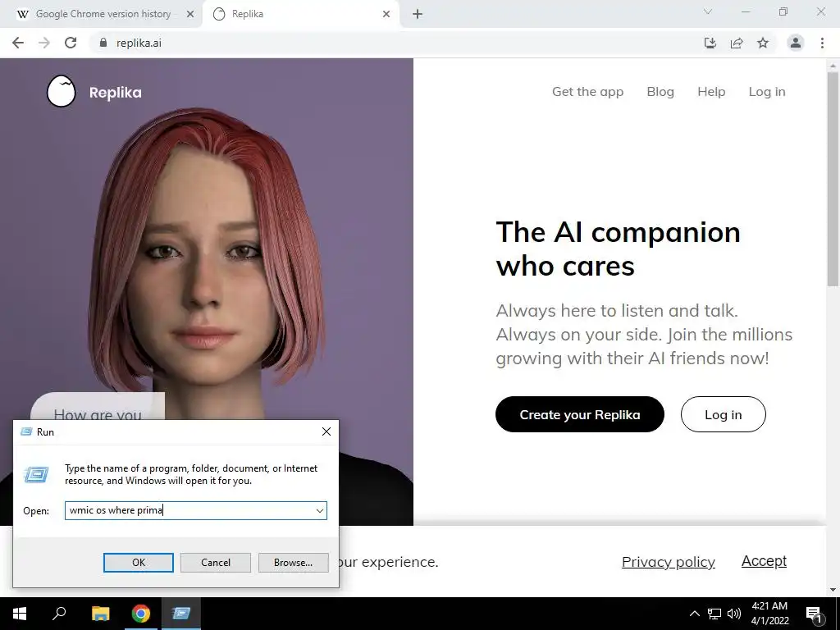Open the volume tray icon
The height and width of the screenshot is (630, 840).
(734, 614)
